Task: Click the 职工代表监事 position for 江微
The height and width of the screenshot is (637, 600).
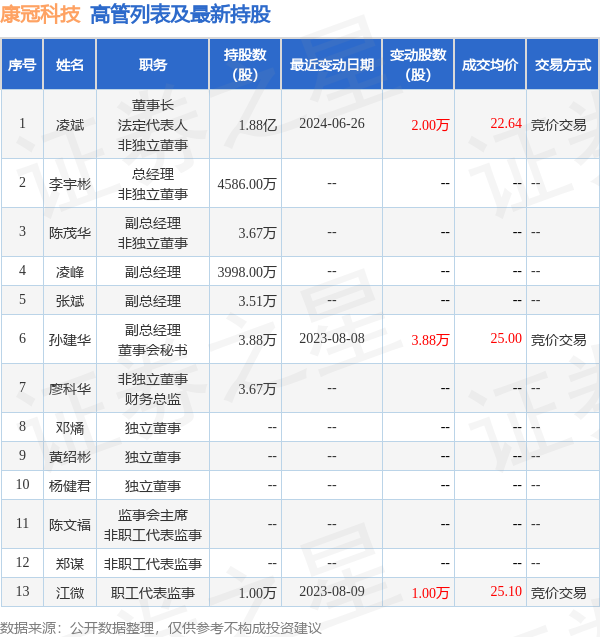Action: pos(153,593)
